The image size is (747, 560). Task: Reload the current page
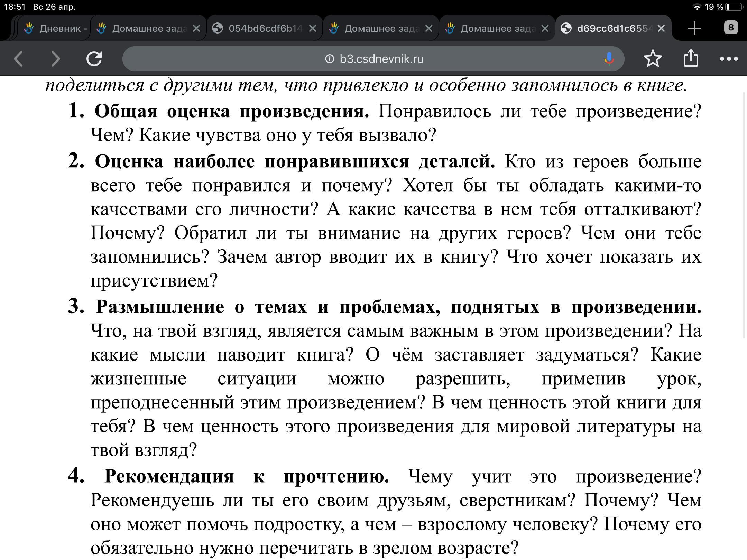tap(94, 58)
